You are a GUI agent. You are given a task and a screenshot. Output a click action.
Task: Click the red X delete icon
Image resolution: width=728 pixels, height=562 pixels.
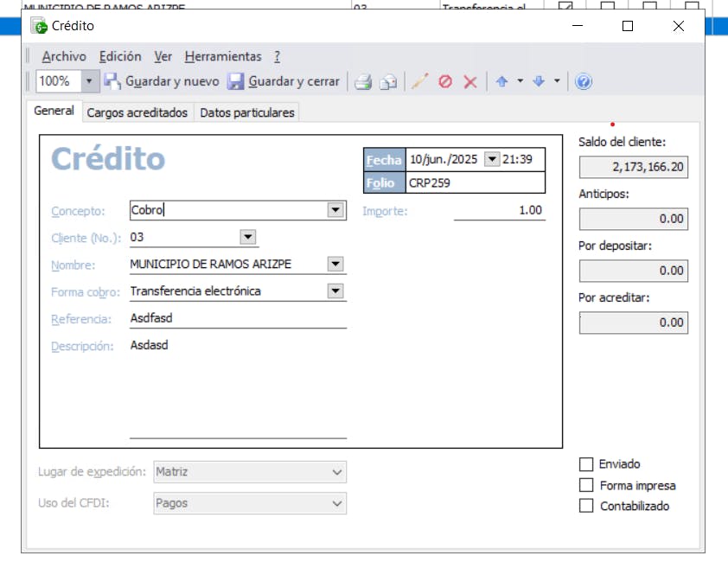pyautogui.click(x=470, y=82)
